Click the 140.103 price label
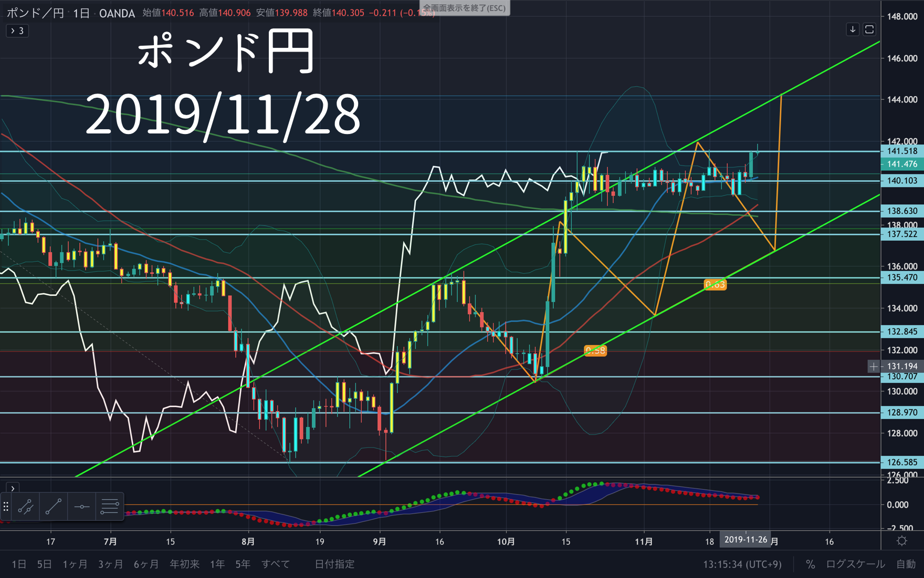924x578 pixels. coord(902,180)
